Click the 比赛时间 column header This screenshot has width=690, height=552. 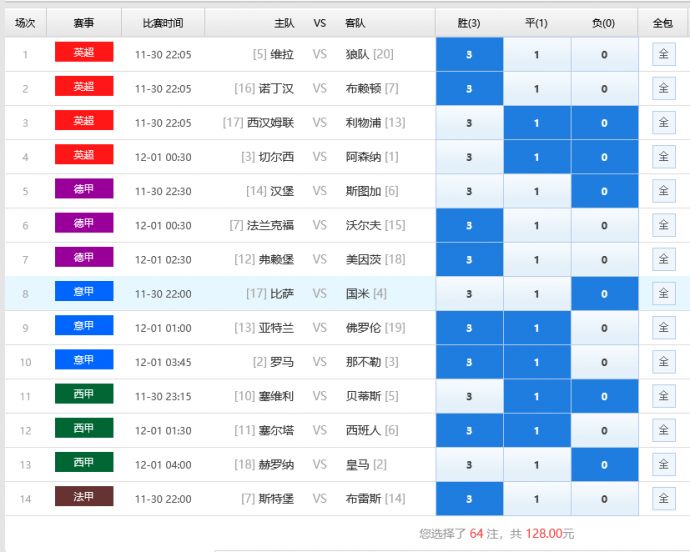click(x=163, y=22)
